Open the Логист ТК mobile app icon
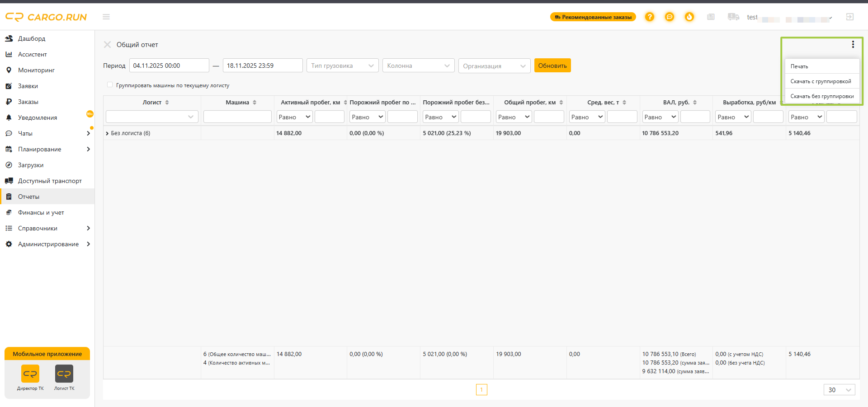 click(64, 374)
